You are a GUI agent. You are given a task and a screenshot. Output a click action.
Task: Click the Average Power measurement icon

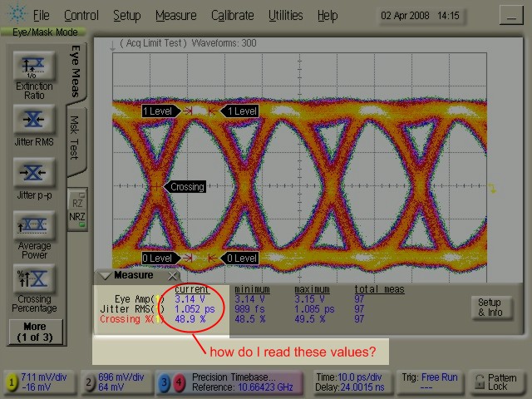(x=34, y=225)
